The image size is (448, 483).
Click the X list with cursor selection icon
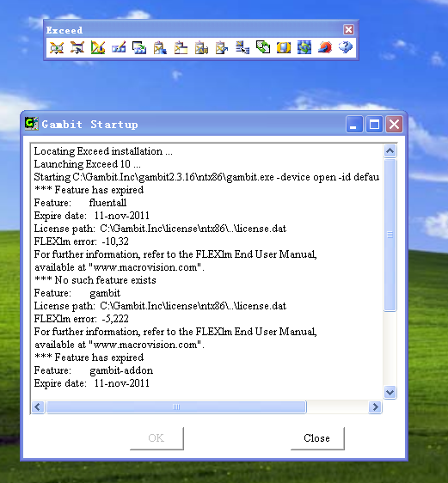coord(242,48)
